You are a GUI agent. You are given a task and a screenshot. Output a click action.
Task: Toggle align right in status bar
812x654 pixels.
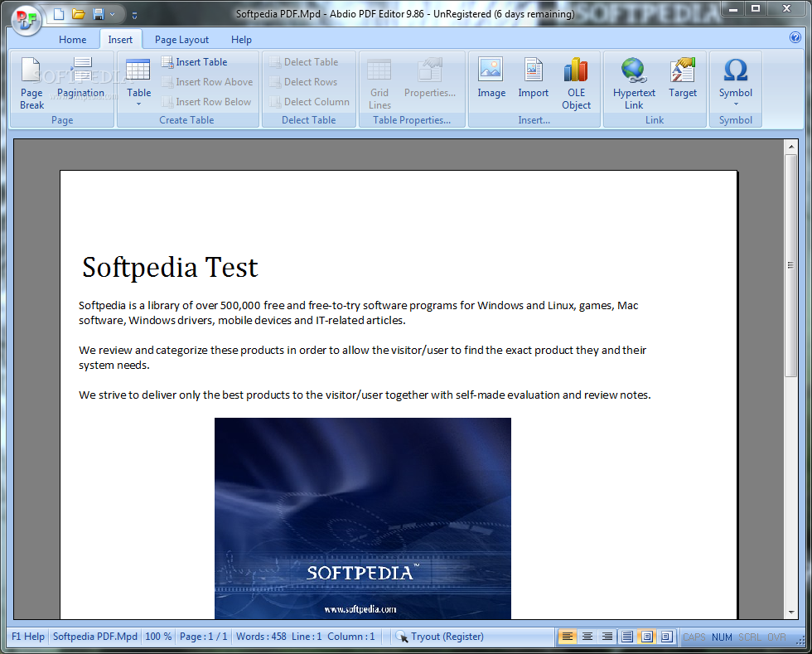click(607, 637)
